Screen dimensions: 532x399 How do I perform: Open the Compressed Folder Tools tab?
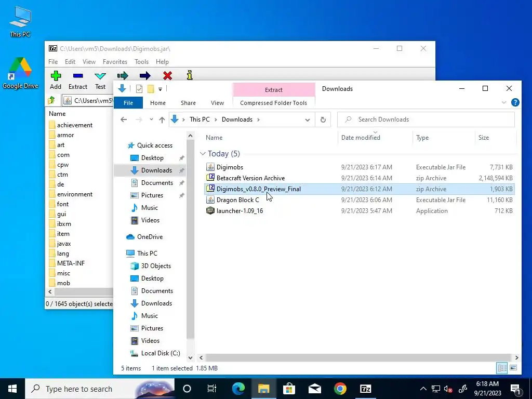pos(273,103)
